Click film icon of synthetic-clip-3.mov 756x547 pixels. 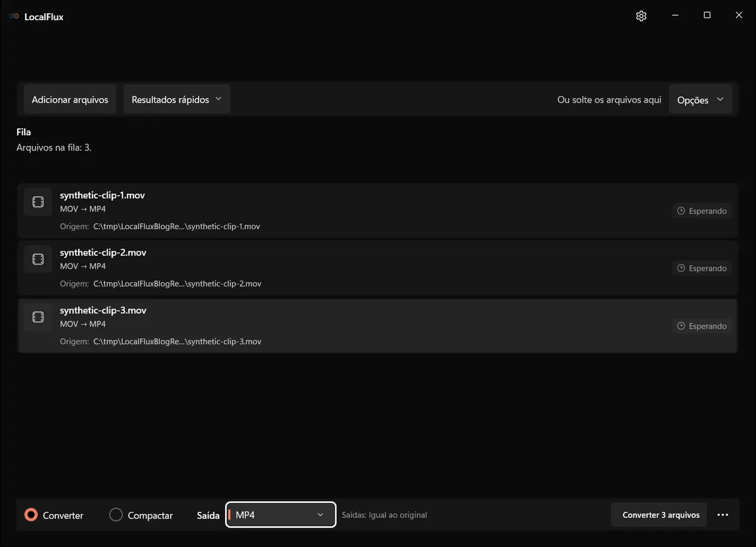tap(38, 317)
